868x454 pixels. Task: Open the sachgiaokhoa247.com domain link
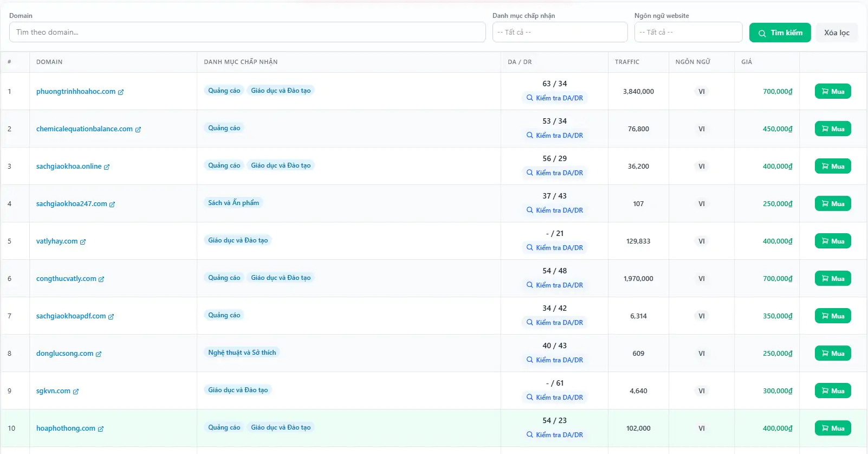tap(72, 204)
